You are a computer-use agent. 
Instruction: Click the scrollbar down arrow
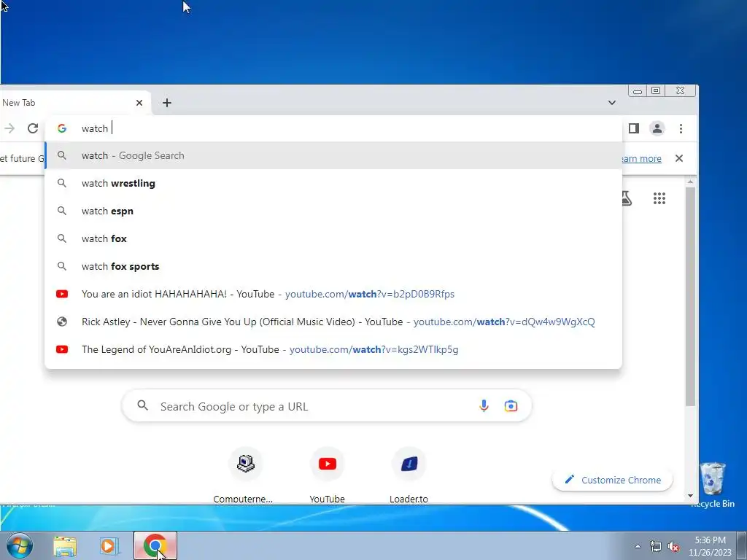[690, 496]
